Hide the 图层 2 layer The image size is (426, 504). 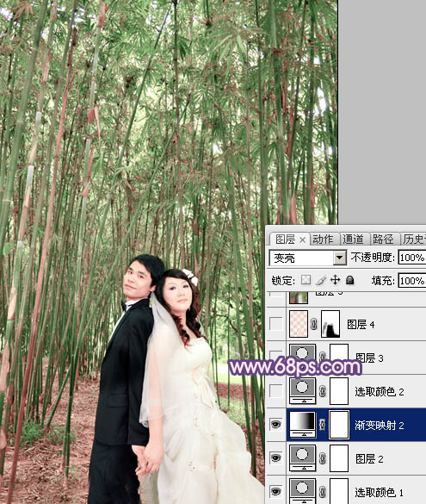275,458
